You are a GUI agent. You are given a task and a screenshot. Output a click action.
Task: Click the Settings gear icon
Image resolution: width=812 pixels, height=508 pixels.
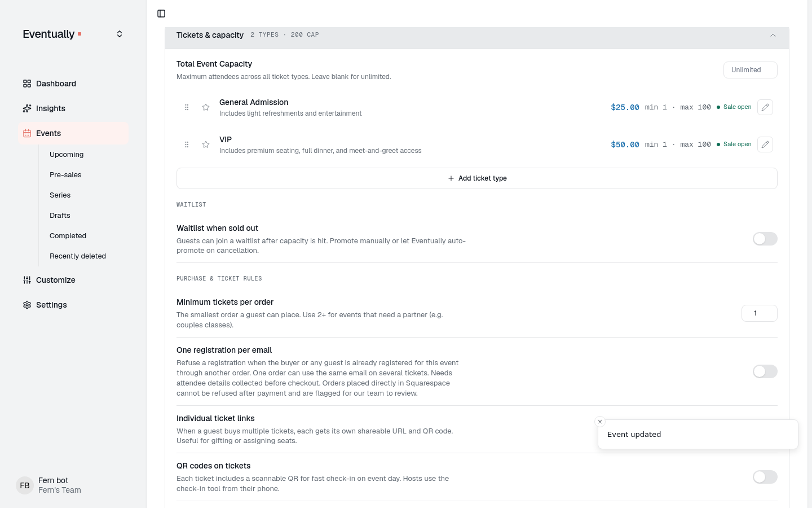[27, 305]
